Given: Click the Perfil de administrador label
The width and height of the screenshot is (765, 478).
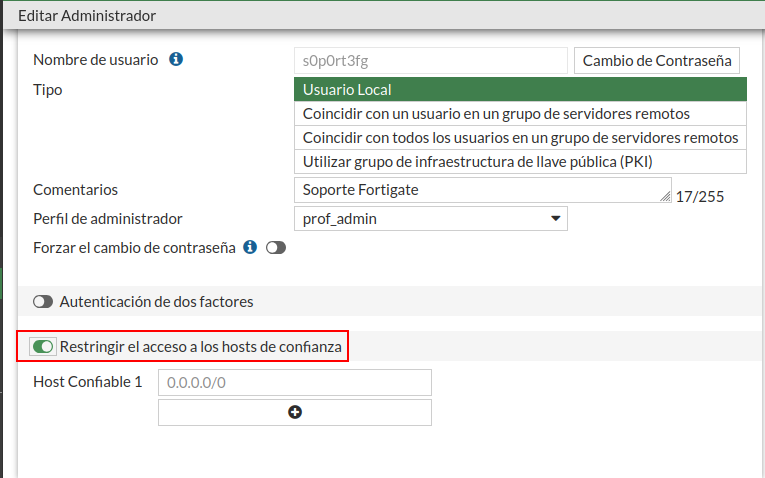Looking at the screenshot, I should click(x=108, y=219).
